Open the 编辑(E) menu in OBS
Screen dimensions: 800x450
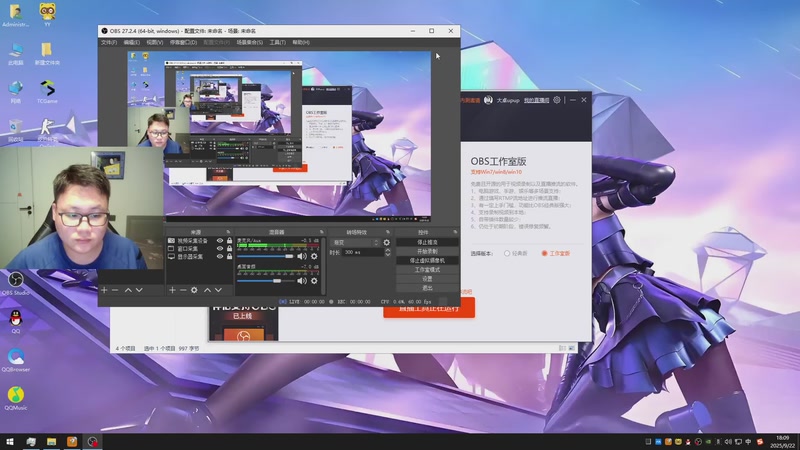click(131, 42)
